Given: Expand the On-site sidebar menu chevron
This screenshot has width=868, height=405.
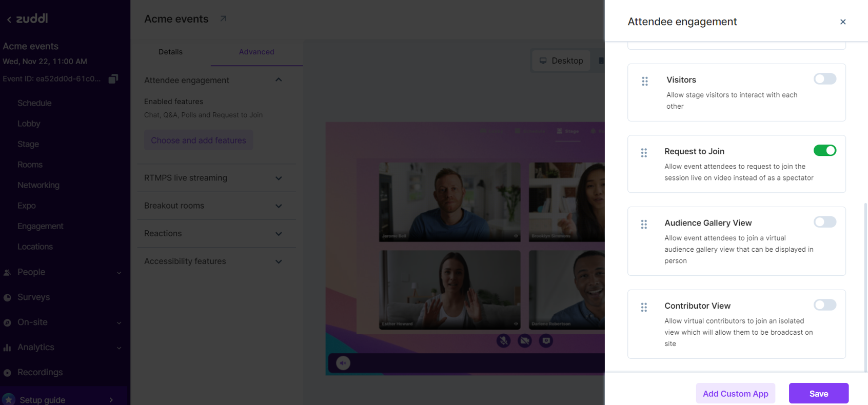Looking at the screenshot, I should point(119,323).
